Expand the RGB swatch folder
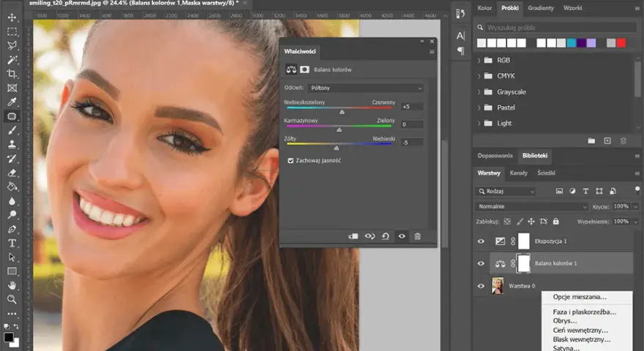This screenshot has height=351, width=644. point(479,61)
